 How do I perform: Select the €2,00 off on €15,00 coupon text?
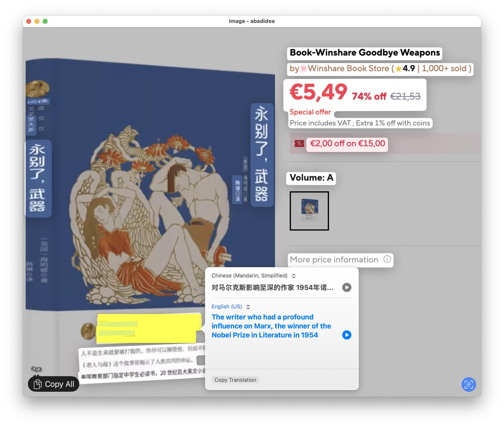coord(347,144)
